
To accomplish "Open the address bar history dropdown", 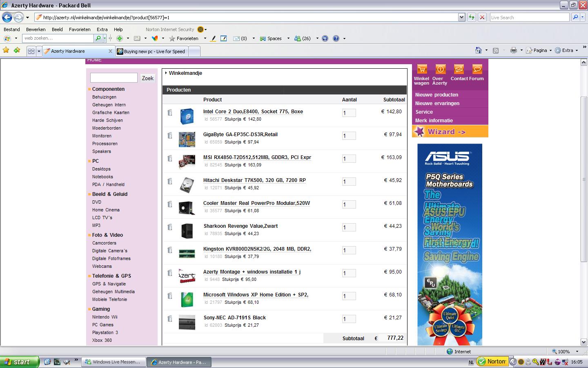I will (461, 17).
